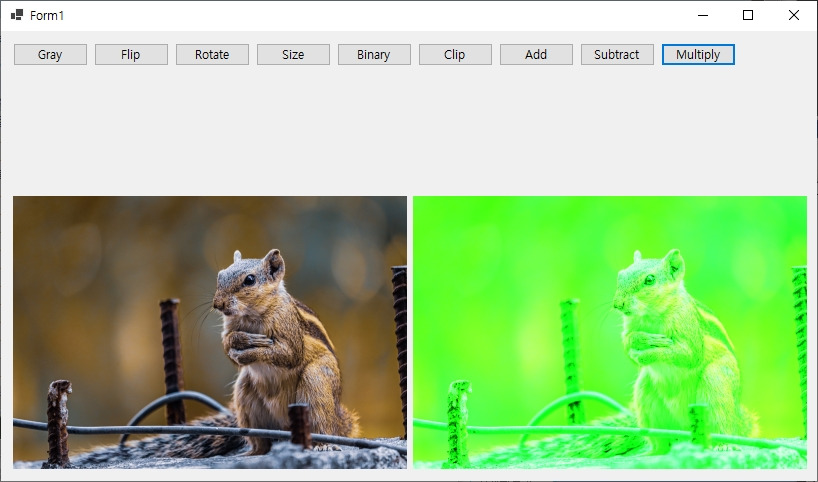818x482 pixels.
Task: Click the highlighted Multiply button
Action: 698,55
